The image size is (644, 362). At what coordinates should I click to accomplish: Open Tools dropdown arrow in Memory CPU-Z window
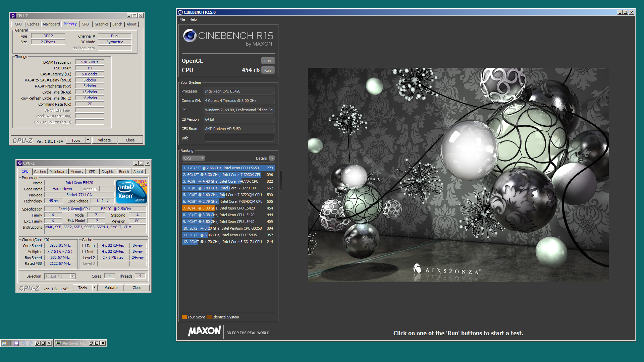pos(88,140)
